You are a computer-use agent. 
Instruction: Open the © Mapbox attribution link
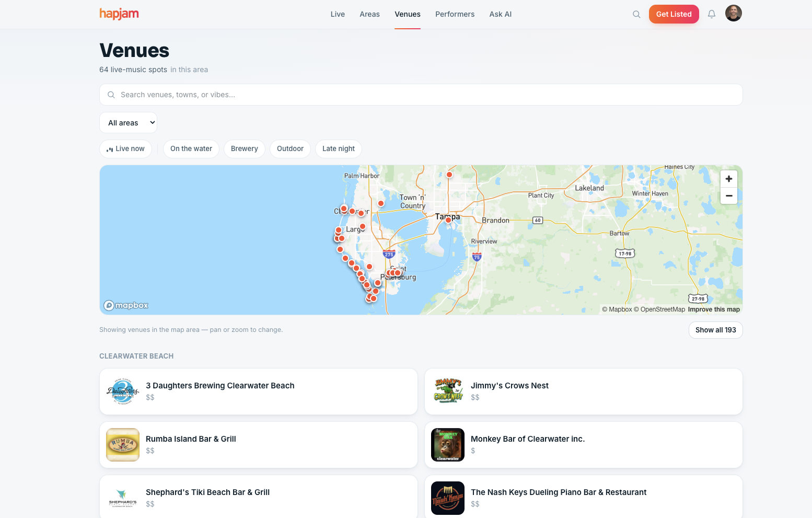(617, 309)
